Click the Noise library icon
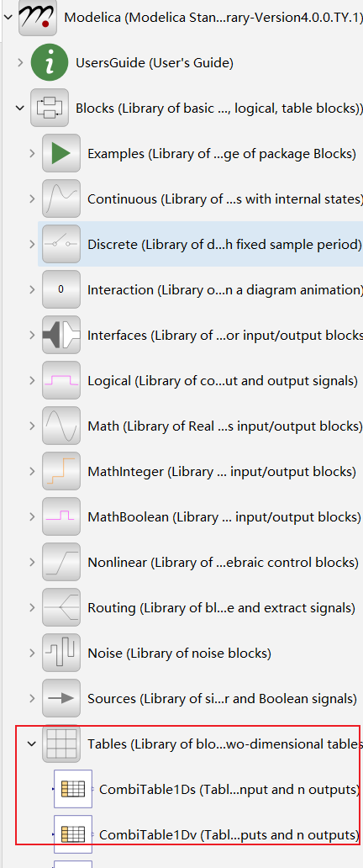The height and width of the screenshot is (868, 363). 60,653
